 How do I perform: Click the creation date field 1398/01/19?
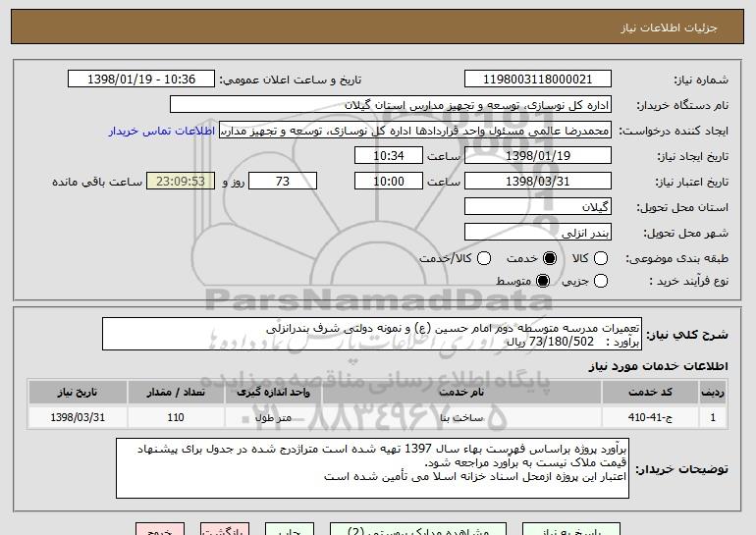pyautogui.click(x=538, y=156)
